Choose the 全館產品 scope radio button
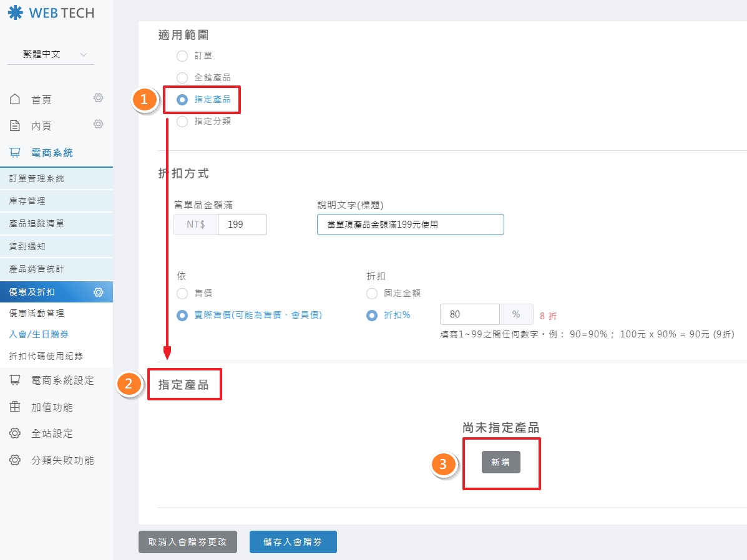This screenshot has height=560, width=747. 182,78
